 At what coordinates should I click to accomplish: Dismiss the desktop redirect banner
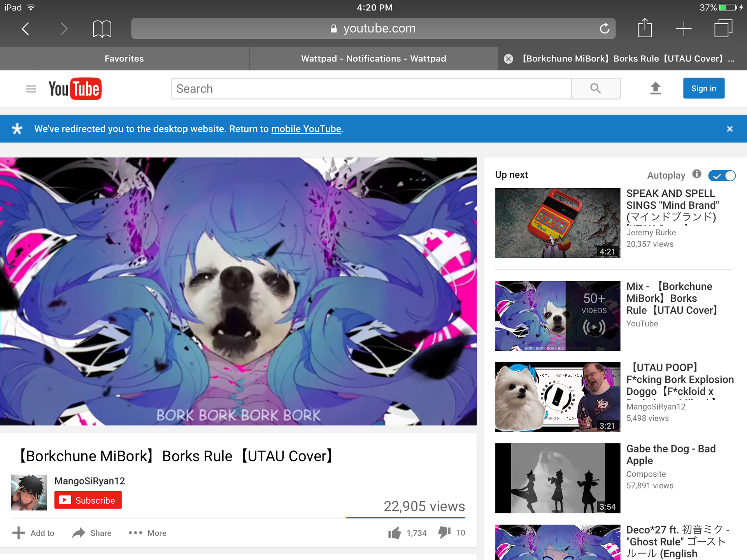(x=730, y=129)
